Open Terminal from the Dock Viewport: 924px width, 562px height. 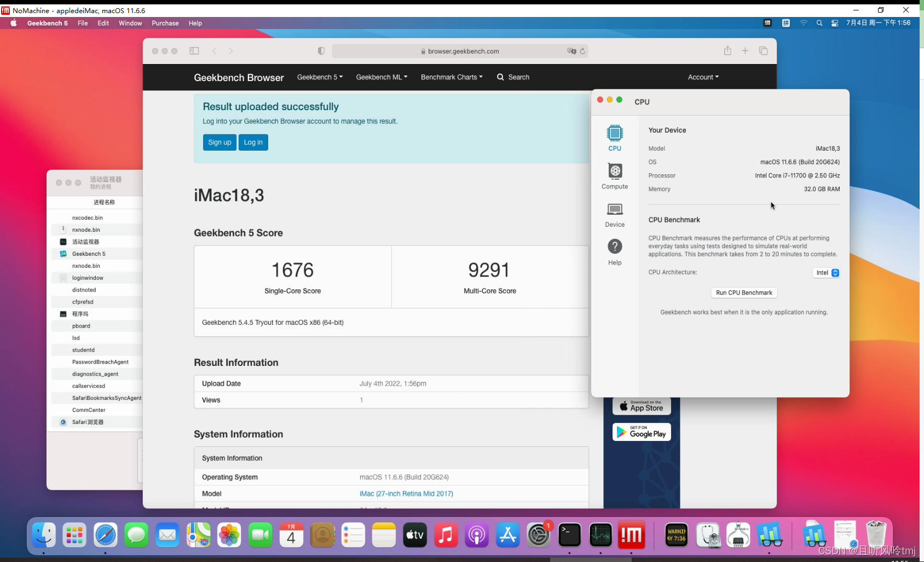pos(569,535)
